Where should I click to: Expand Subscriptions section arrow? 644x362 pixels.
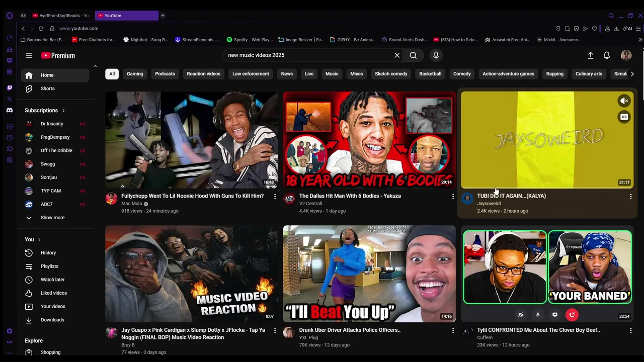(x=63, y=111)
